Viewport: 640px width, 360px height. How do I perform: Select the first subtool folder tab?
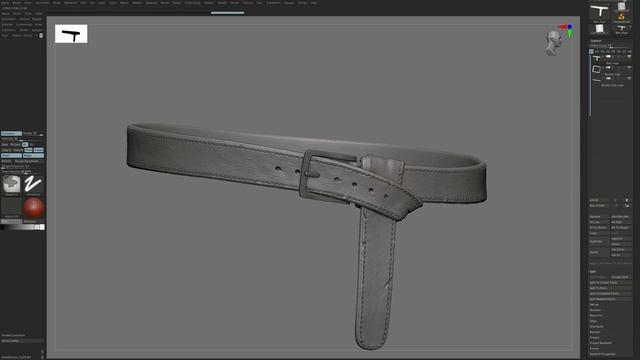(591, 51)
